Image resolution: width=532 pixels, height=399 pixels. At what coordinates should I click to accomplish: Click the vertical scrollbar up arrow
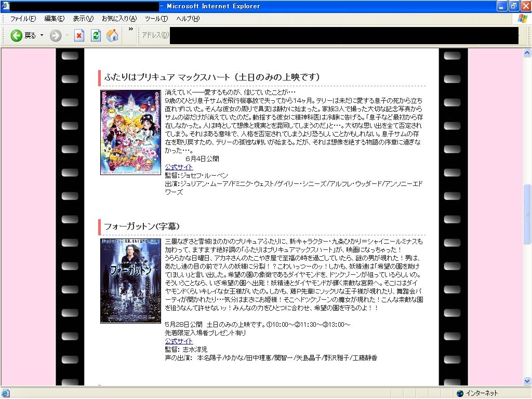(x=527, y=53)
